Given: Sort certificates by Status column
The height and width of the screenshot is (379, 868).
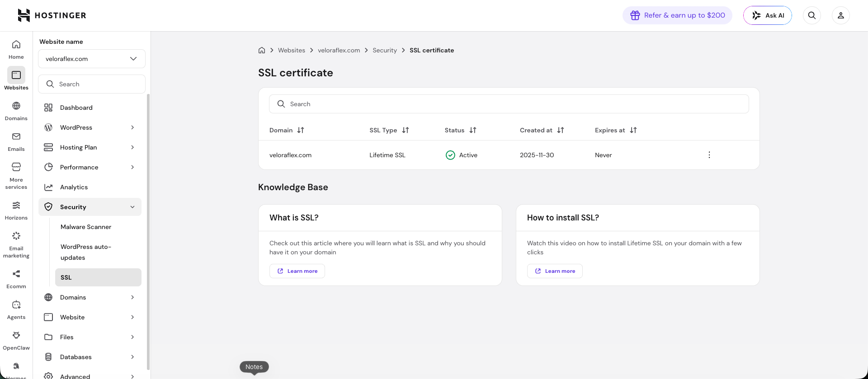Looking at the screenshot, I should pos(460,130).
